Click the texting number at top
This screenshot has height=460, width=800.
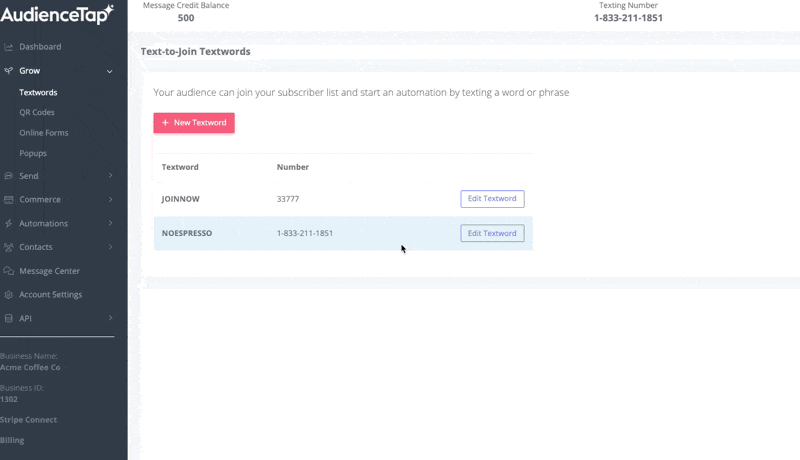coord(628,18)
